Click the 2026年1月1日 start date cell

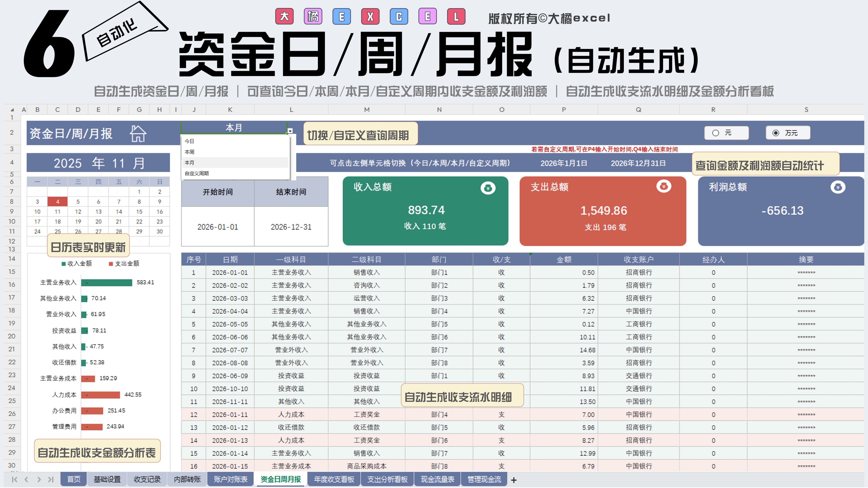point(564,163)
